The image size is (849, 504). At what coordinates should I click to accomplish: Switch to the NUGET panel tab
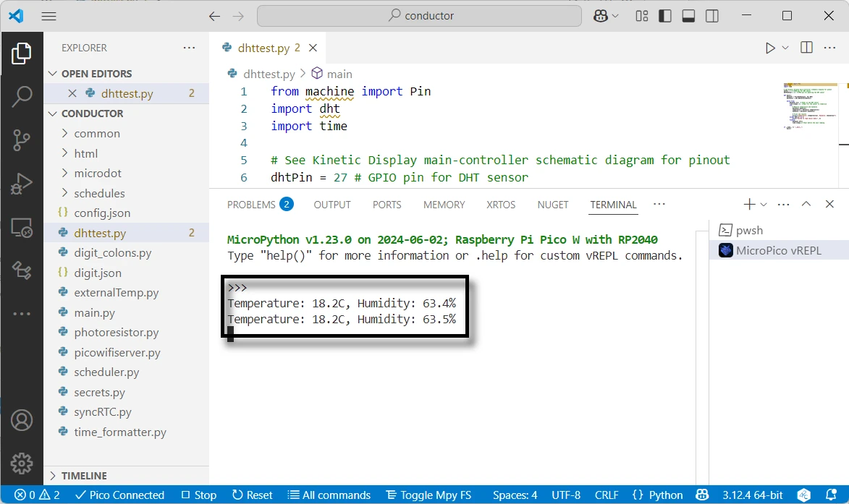point(553,205)
